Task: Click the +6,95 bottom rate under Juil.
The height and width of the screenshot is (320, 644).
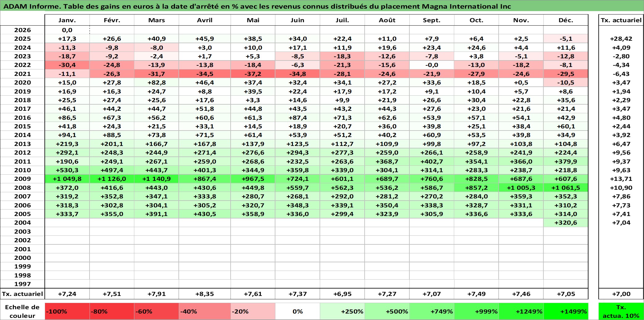Action: [x=342, y=294]
